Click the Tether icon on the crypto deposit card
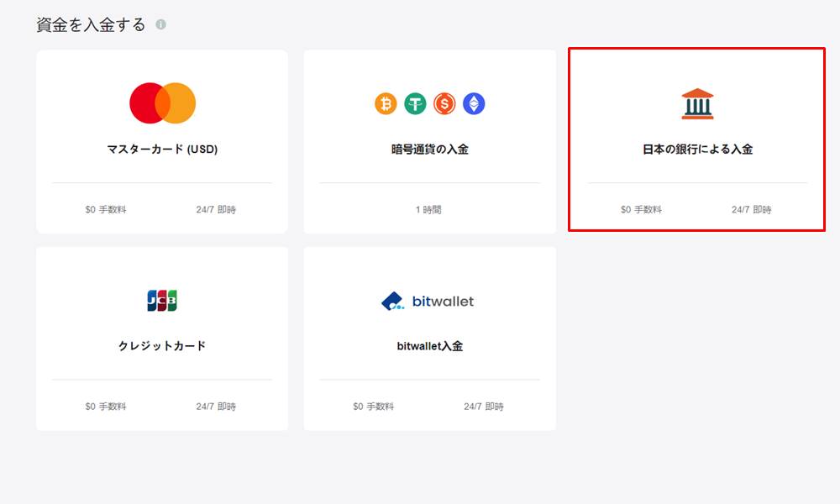Viewport: 840px width, 504px height. pos(416,104)
